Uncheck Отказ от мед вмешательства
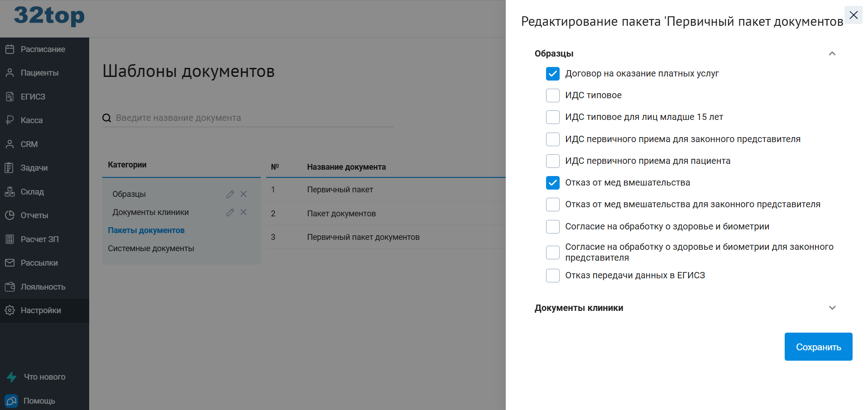 552,183
